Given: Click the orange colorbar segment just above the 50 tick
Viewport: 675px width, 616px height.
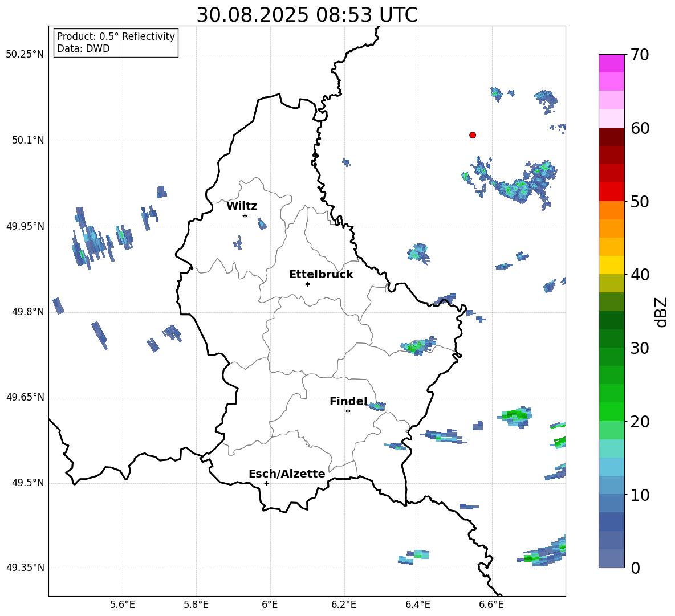Looking at the screenshot, I should coord(611,210).
